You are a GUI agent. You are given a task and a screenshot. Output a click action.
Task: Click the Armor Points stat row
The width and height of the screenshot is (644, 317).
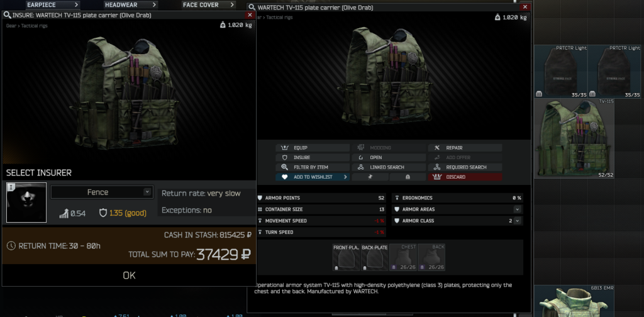pos(321,198)
